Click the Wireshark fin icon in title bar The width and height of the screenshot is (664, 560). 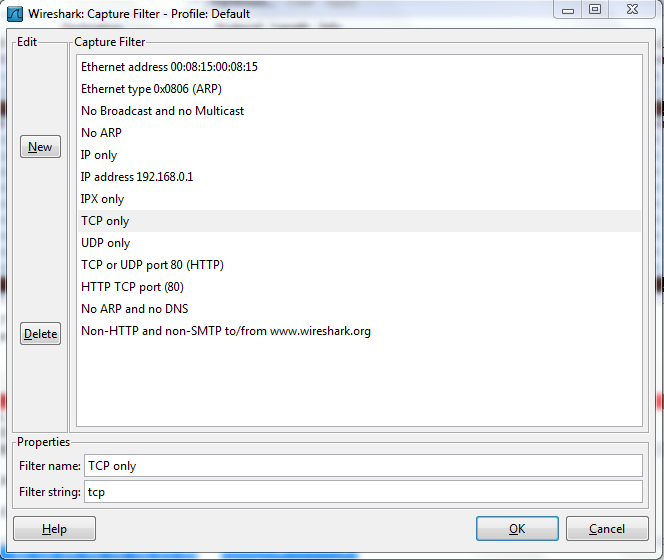[15, 14]
